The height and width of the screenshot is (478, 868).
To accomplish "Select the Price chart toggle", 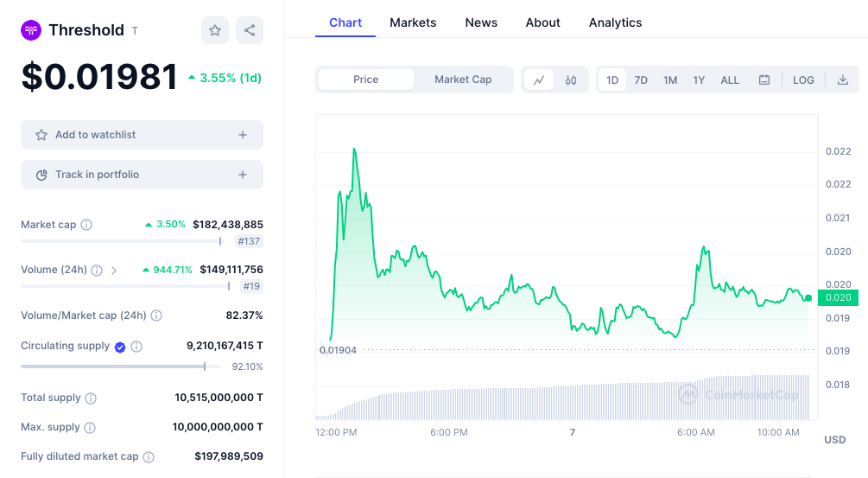I will point(366,80).
